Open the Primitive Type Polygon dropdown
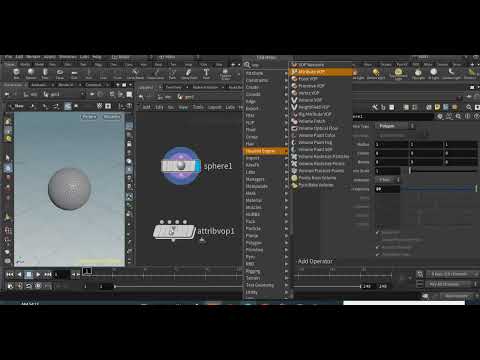This screenshot has width=480, height=360. [396, 126]
